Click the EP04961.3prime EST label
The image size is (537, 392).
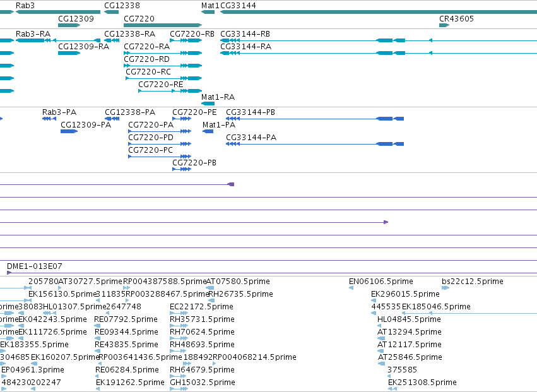coord(33,370)
